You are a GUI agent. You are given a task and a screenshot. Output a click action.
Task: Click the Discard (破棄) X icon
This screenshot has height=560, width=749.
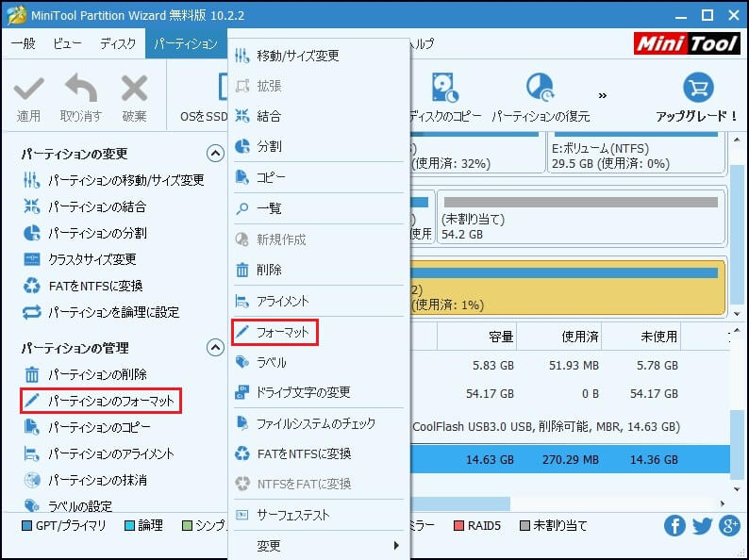coord(134,89)
